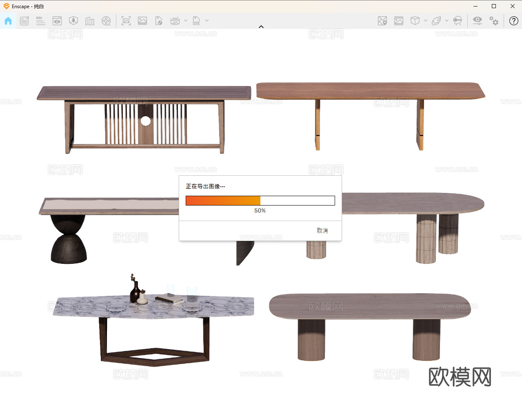This screenshot has width=522, height=420.
Task: Expand the fly mode dropdown arrow
Action: 447,20
